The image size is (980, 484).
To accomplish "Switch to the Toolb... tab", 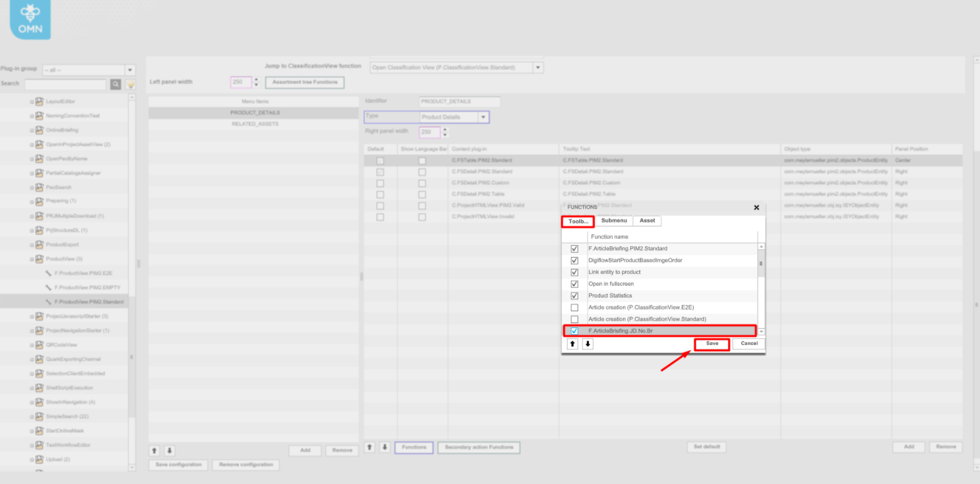I will [578, 221].
